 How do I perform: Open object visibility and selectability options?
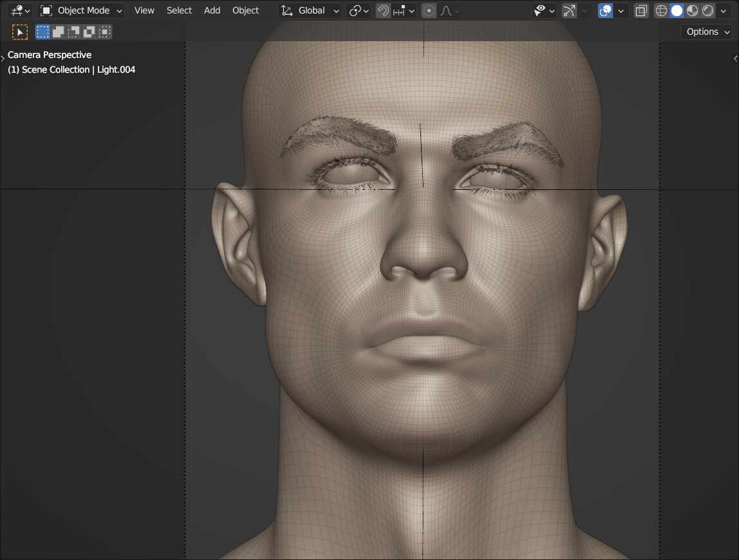544,10
